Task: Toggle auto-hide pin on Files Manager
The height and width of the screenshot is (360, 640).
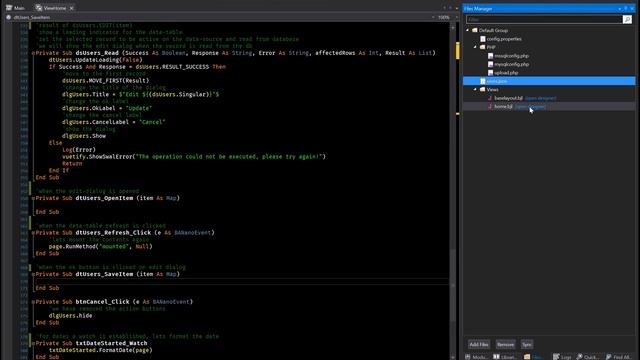Action: tap(625, 9)
